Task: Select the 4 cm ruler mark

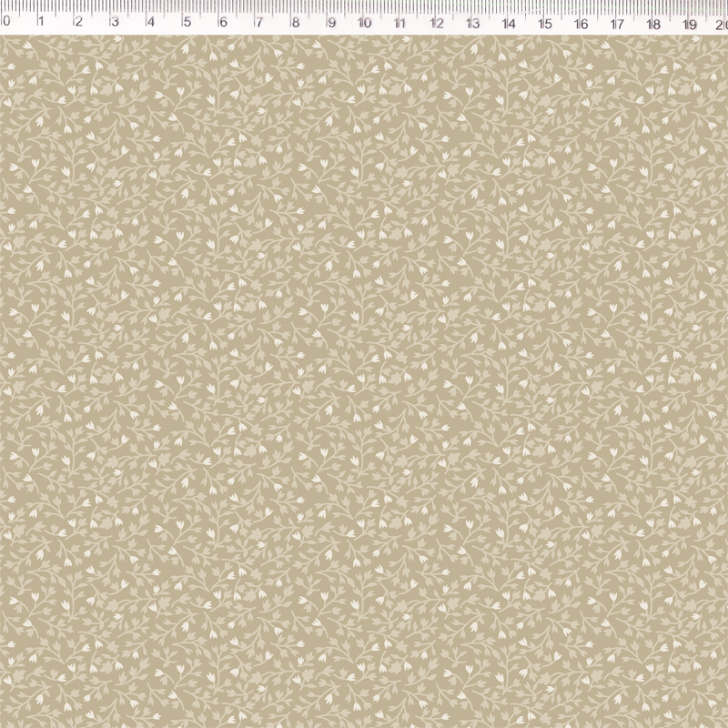Action: [150, 23]
